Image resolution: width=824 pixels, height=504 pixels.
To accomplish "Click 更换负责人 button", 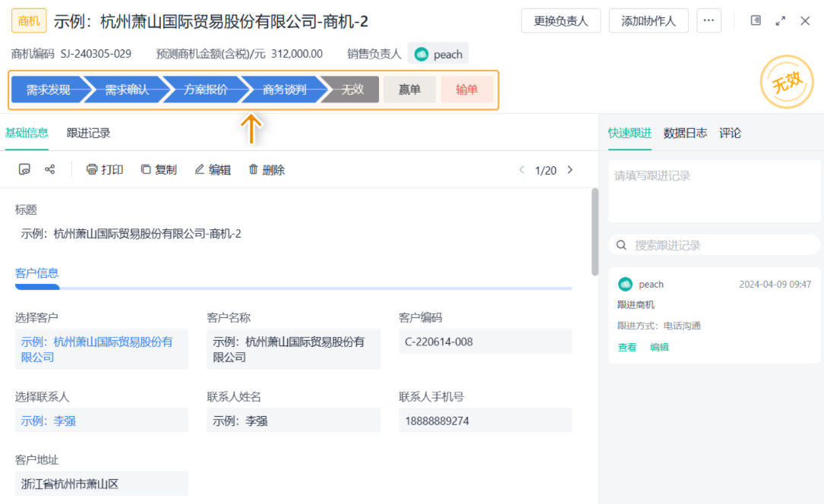I will (560, 20).
